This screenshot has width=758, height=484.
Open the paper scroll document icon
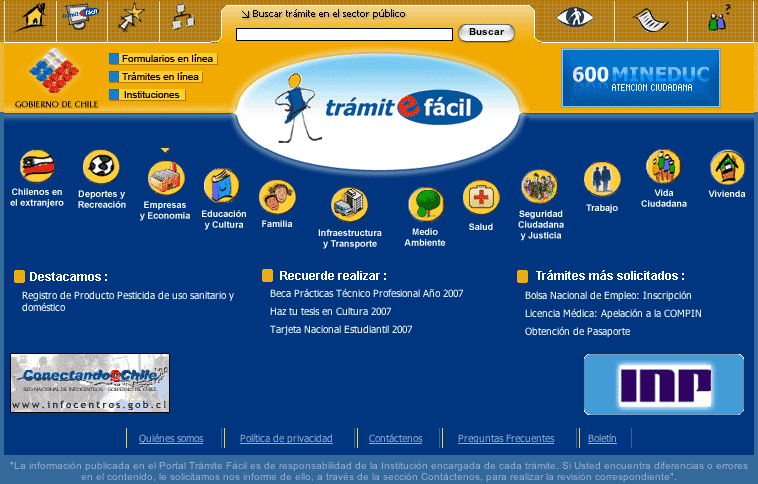pos(650,19)
